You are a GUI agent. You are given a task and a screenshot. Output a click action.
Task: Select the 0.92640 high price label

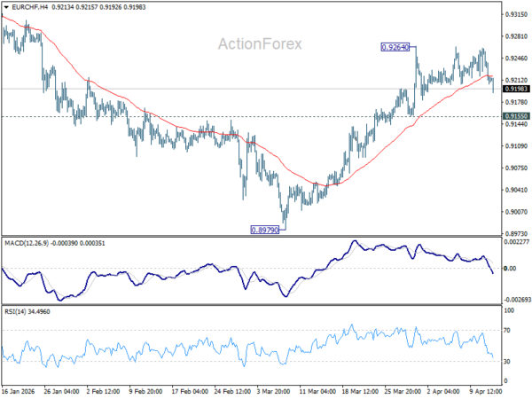point(395,47)
